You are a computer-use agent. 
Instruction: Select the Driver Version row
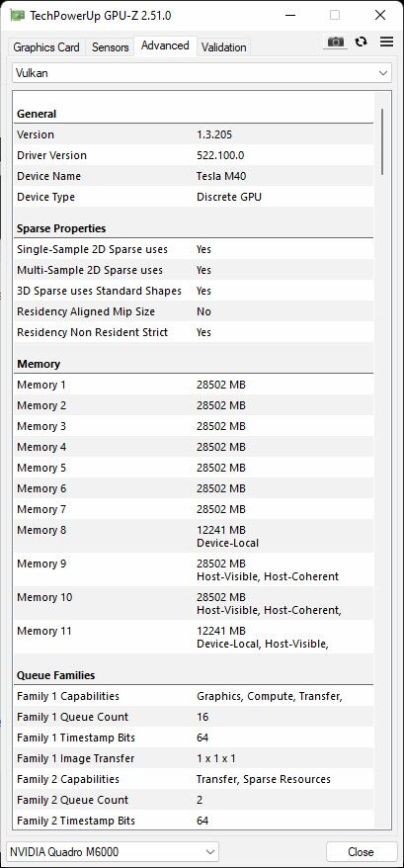tap(194, 155)
